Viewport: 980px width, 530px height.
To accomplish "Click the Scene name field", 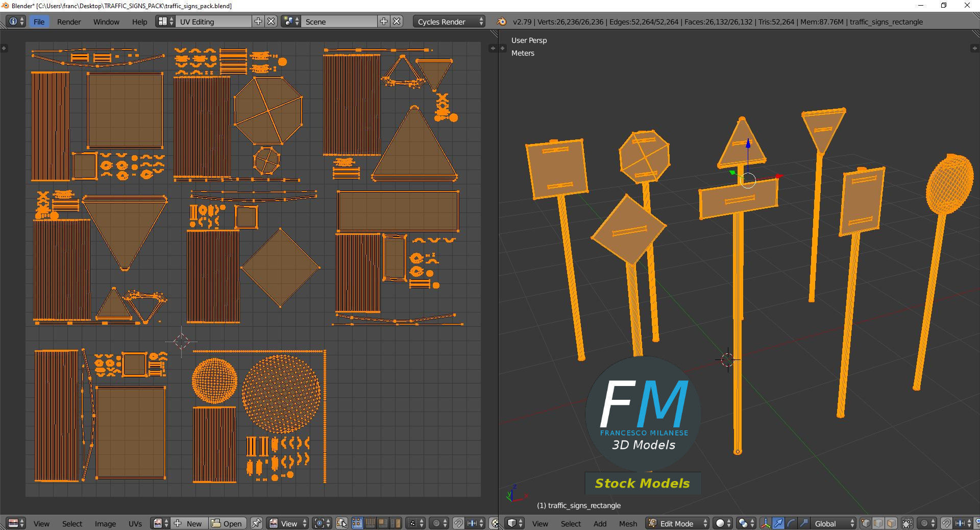I will tap(339, 21).
